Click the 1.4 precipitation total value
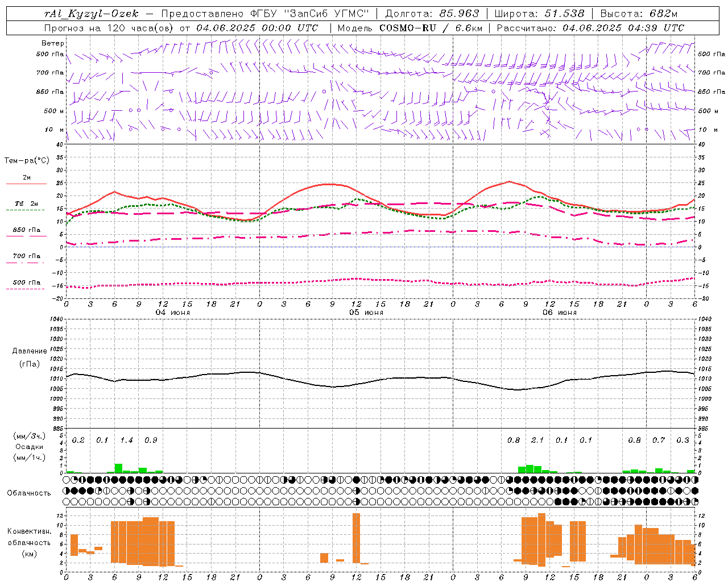 click(x=126, y=440)
